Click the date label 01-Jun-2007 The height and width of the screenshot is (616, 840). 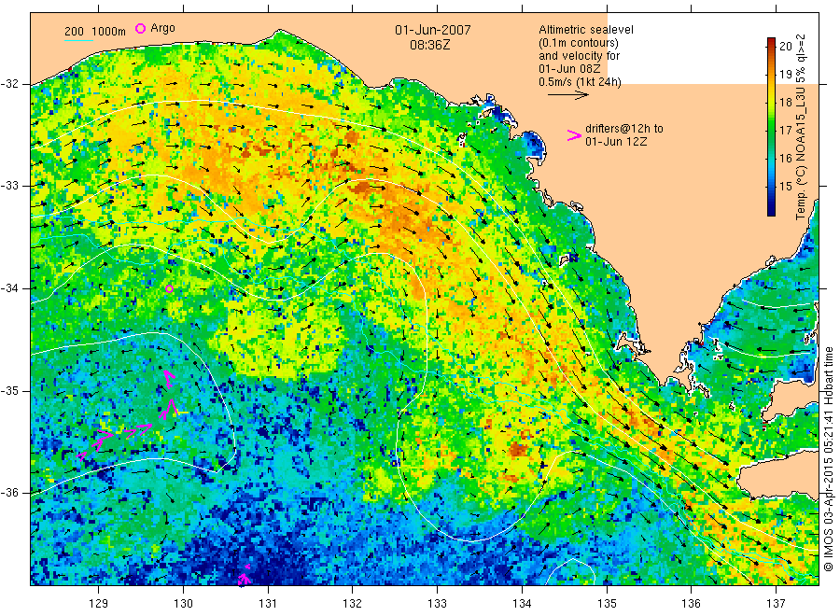pos(433,30)
